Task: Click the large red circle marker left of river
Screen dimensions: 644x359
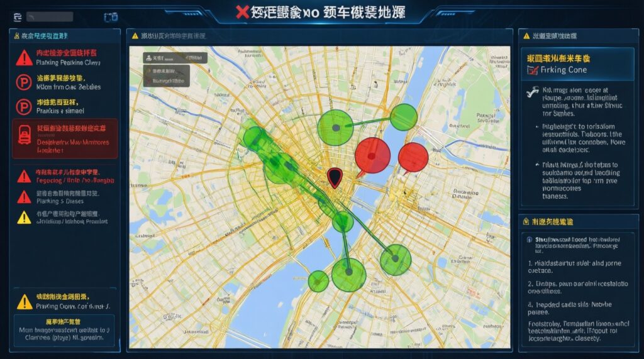Action: (372, 155)
